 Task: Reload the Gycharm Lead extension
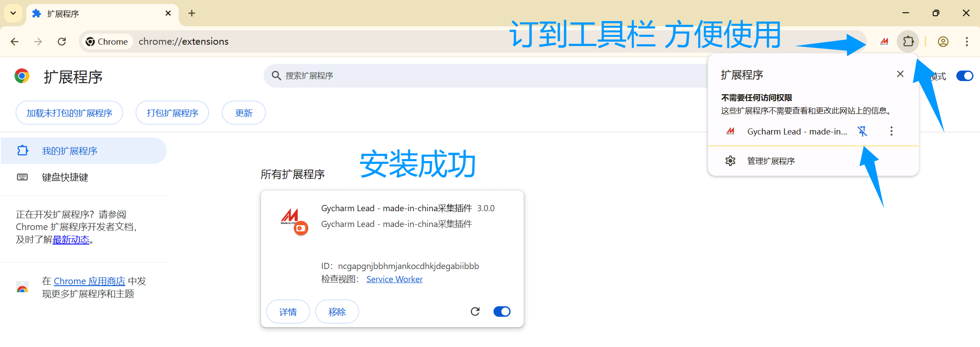475,312
